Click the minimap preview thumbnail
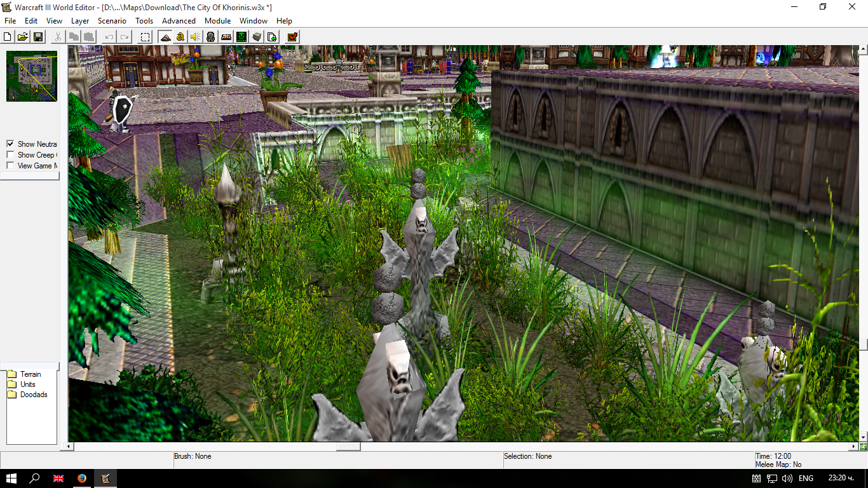Viewport: 868px width, 488px height. coord(32,76)
